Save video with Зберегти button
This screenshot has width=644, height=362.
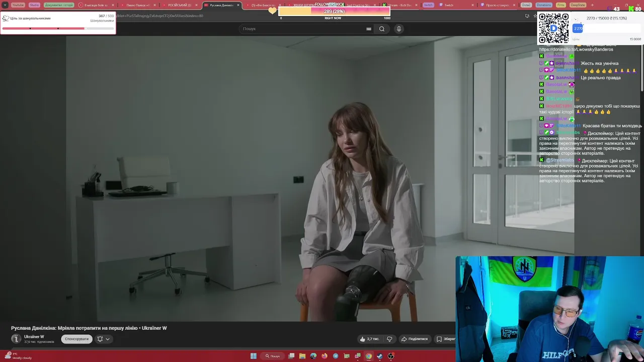[x=446, y=339]
